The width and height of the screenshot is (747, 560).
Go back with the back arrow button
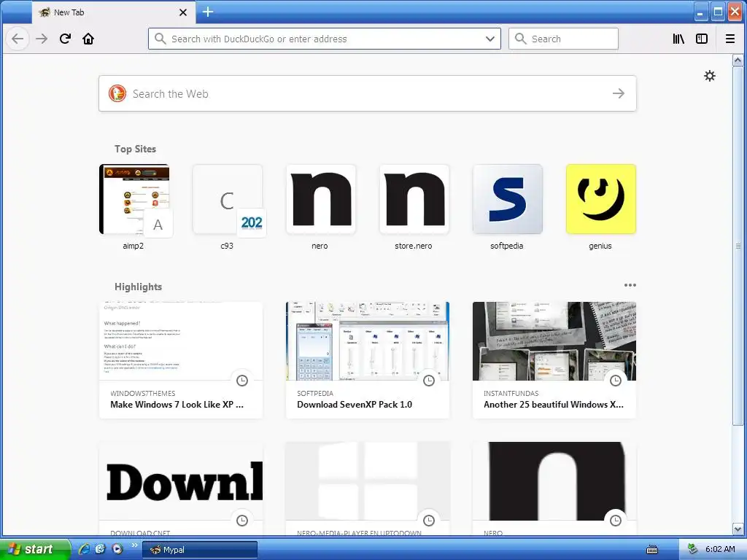18,39
